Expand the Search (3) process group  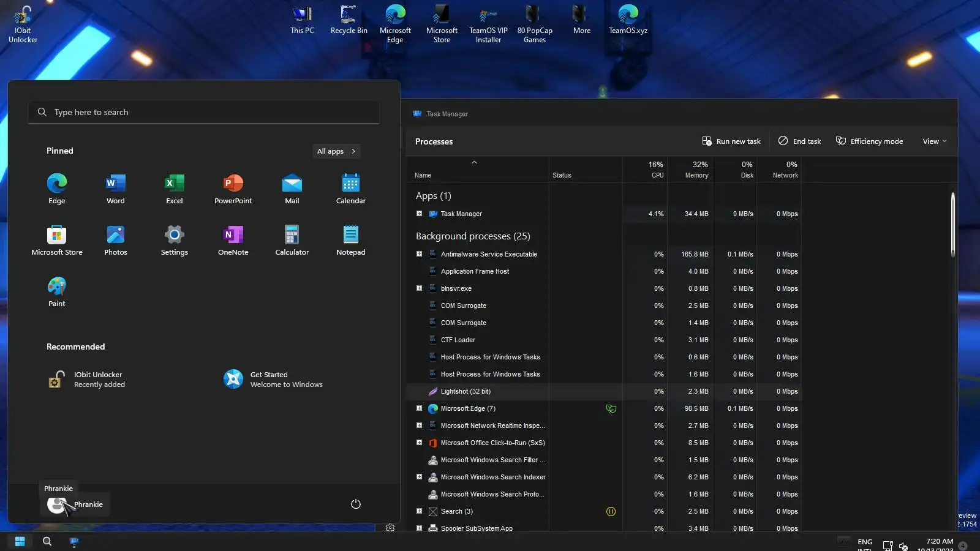pos(420,511)
